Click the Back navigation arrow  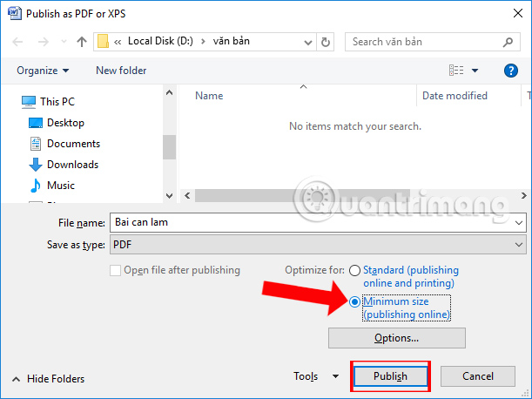point(17,42)
